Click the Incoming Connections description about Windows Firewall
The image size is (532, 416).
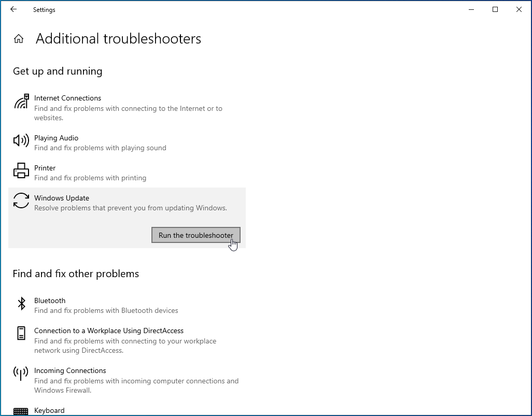(136, 385)
